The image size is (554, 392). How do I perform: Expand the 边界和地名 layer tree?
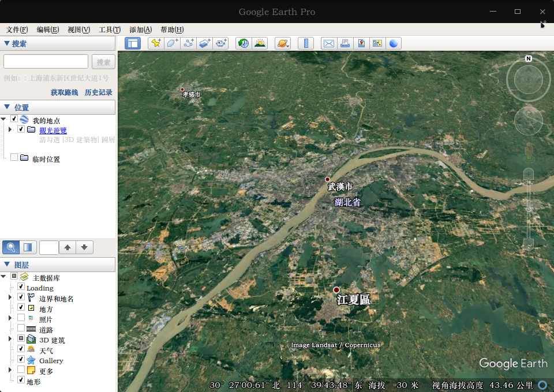(x=10, y=297)
